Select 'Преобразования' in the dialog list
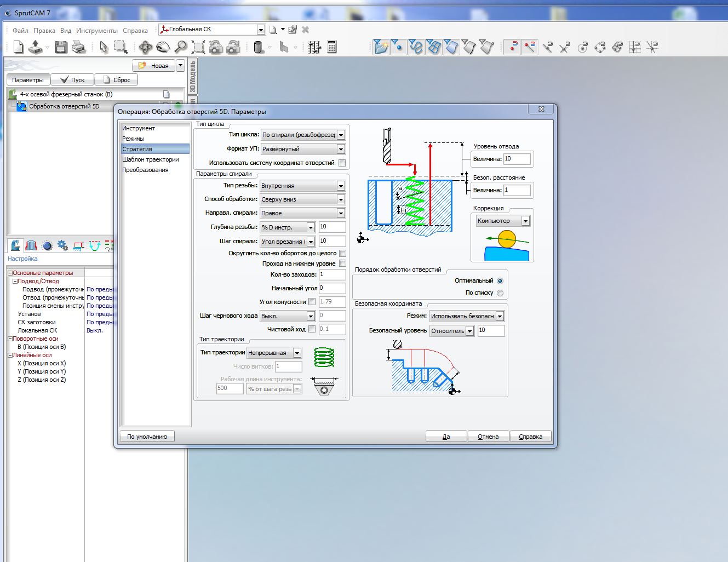This screenshot has width=728, height=562. tap(156, 170)
